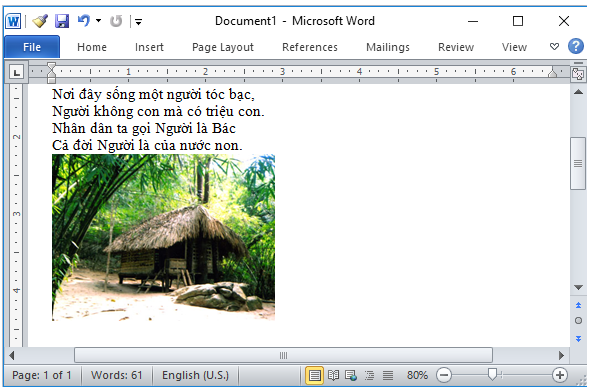Click the Format Painter brush icon
Viewport: 593px width, 388px height.
coord(40,21)
